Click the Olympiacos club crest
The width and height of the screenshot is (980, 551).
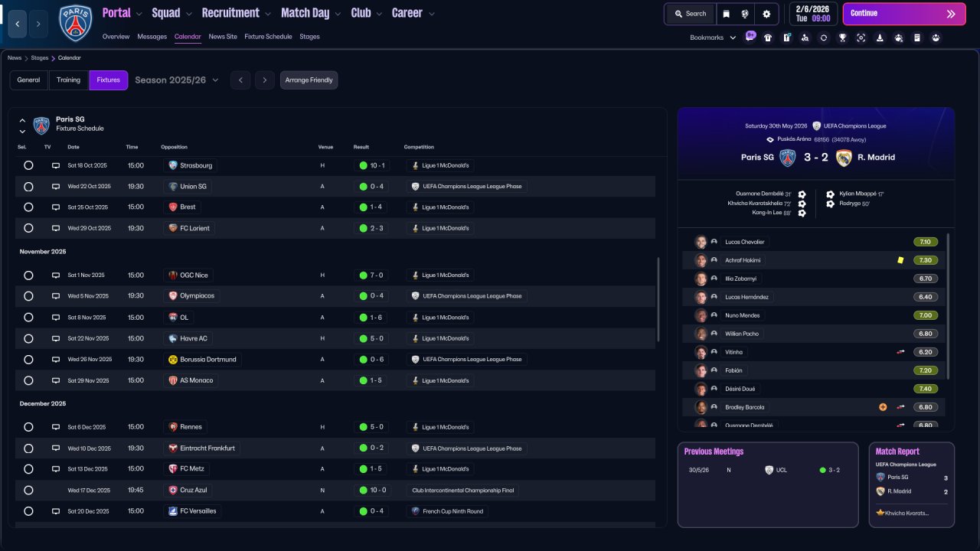tap(173, 296)
